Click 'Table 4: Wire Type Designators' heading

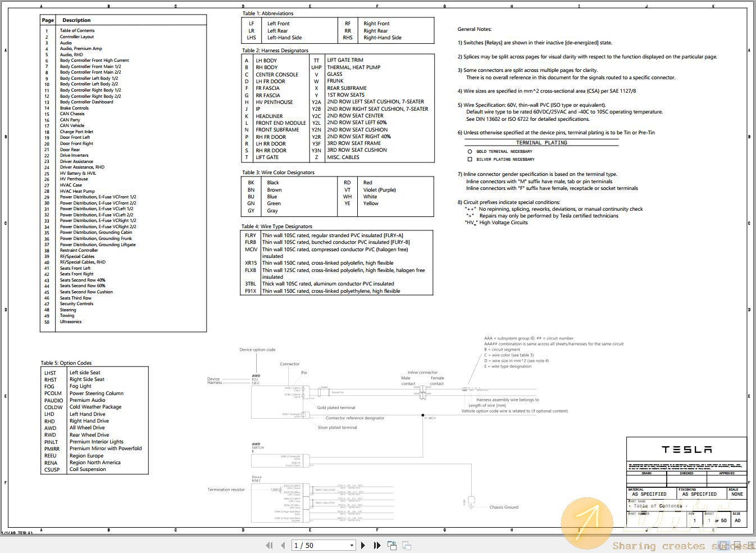pyautogui.click(x=277, y=226)
